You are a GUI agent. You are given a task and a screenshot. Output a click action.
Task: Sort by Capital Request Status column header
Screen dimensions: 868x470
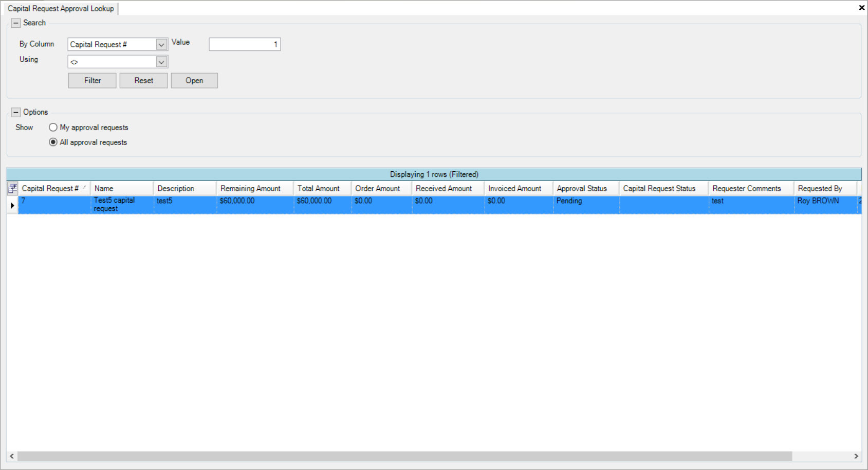tap(664, 188)
